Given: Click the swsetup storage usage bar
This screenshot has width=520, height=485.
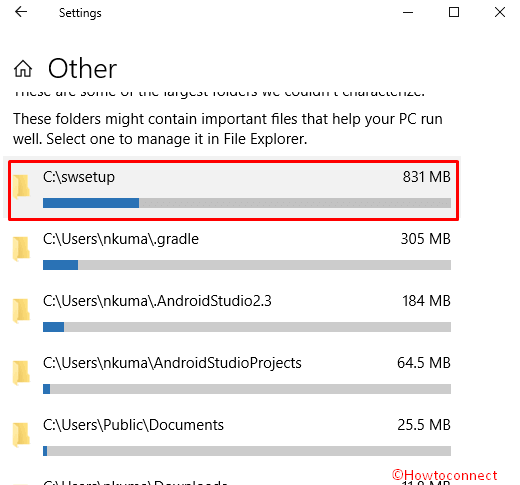Looking at the screenshot, I should click(x=247, y=203).
